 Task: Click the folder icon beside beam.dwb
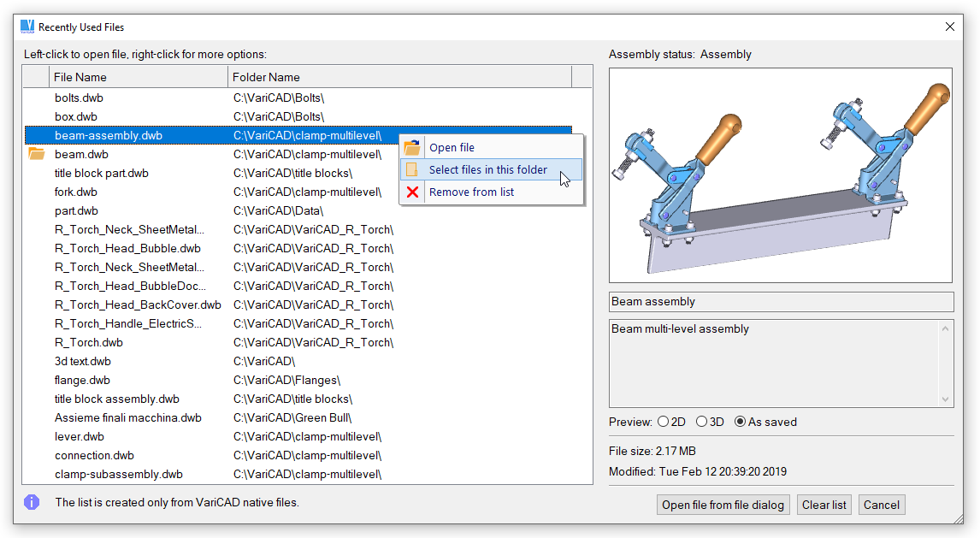click(x=37, y=154)
